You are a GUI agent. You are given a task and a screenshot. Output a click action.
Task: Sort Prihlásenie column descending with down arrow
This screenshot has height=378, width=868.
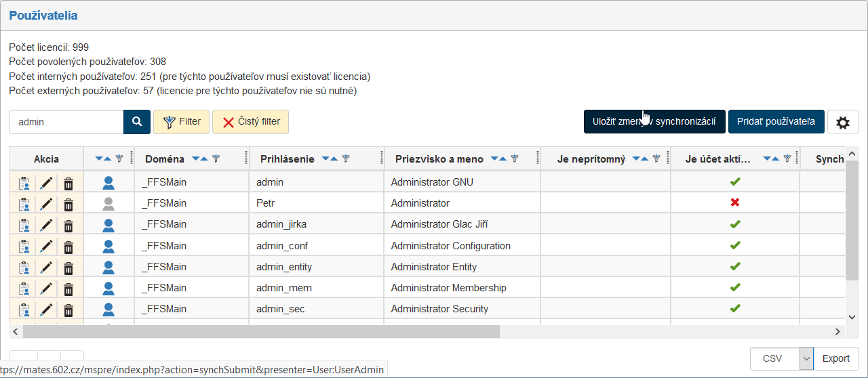(x=325, y=159)
